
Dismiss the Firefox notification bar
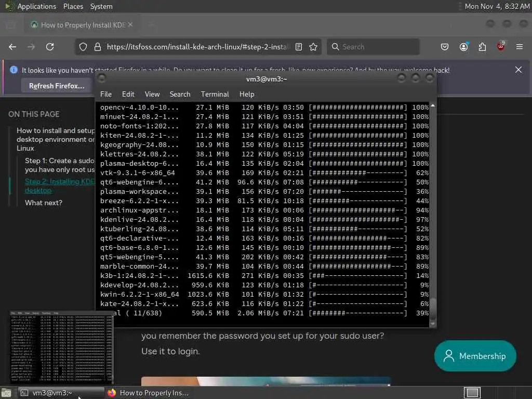click(518, 70)
